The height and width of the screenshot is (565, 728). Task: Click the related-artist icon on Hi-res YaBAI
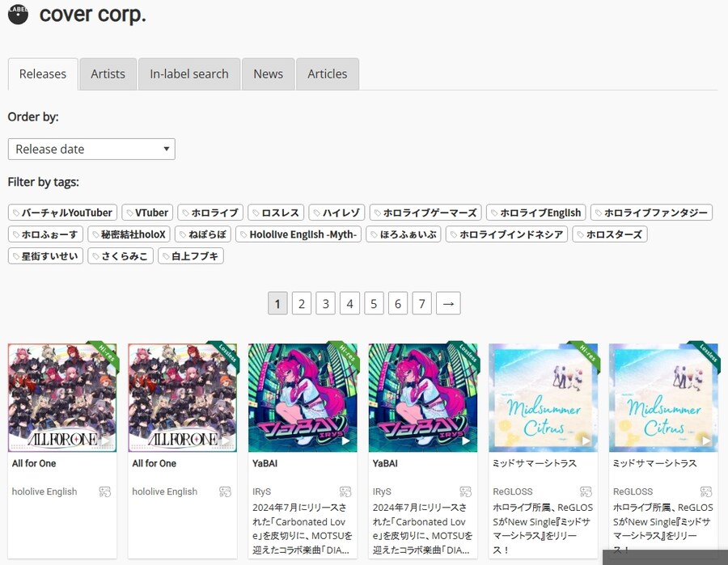(345, 491)
